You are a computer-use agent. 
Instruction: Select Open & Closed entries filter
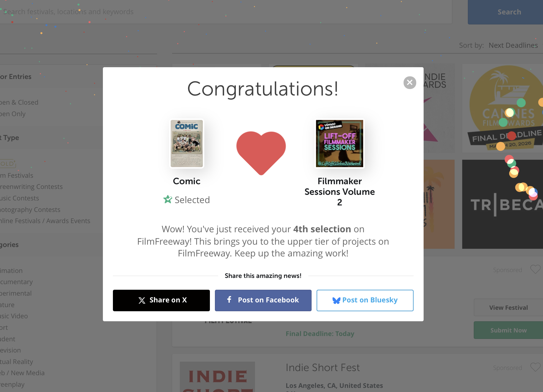19,102
